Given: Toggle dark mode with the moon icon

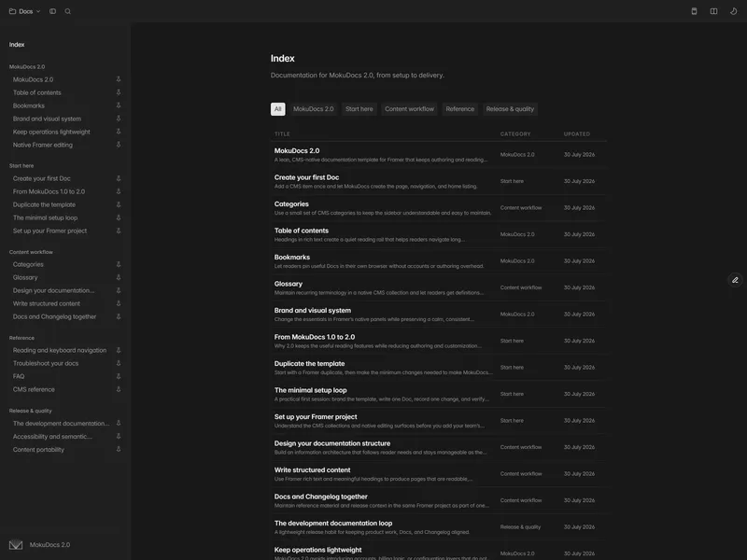Looking at the screenshot, I should (x=734, y=11).
